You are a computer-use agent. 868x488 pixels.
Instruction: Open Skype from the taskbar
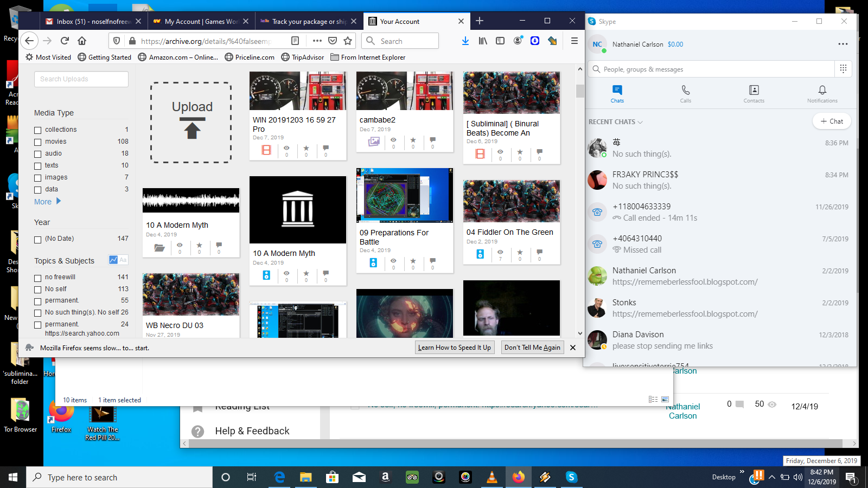[571, 477]
